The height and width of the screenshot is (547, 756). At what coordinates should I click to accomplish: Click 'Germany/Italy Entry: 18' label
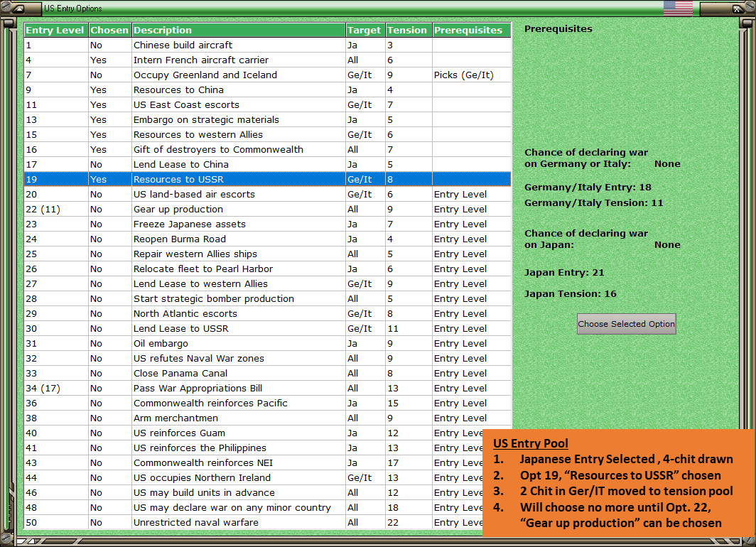[x=588, y=188]
